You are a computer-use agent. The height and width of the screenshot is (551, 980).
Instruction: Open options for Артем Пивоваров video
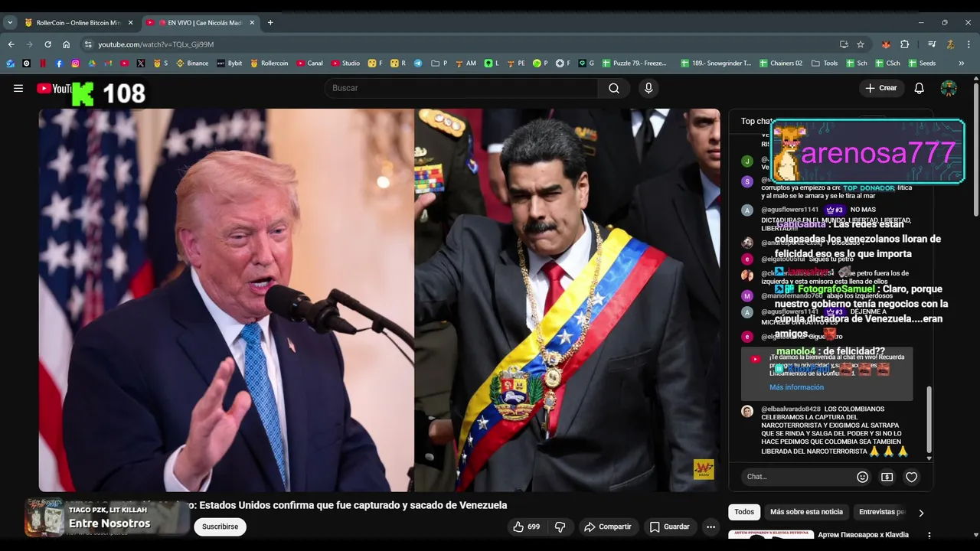pos(929,535)
